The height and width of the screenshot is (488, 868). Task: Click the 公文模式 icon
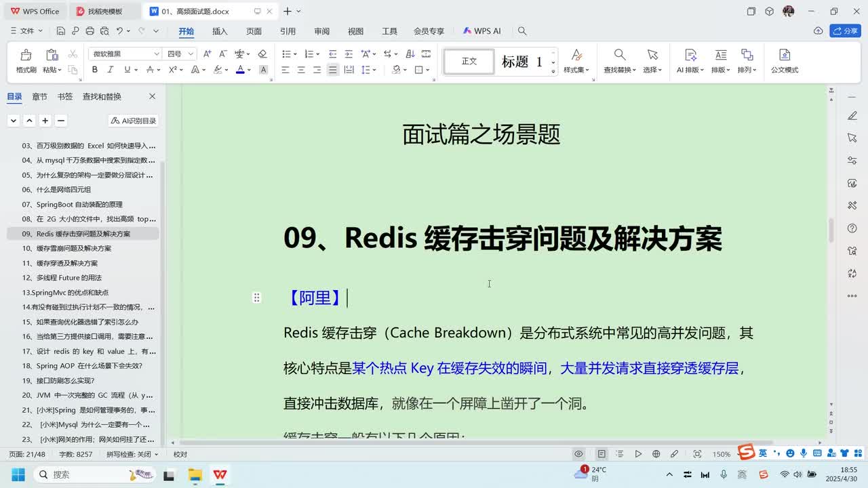tap(785, 55)
